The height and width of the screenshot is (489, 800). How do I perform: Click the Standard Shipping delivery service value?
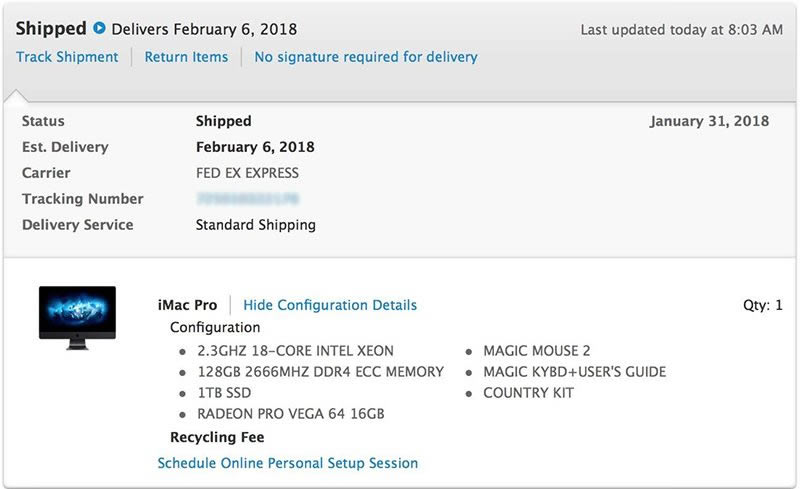pos(255,225)
